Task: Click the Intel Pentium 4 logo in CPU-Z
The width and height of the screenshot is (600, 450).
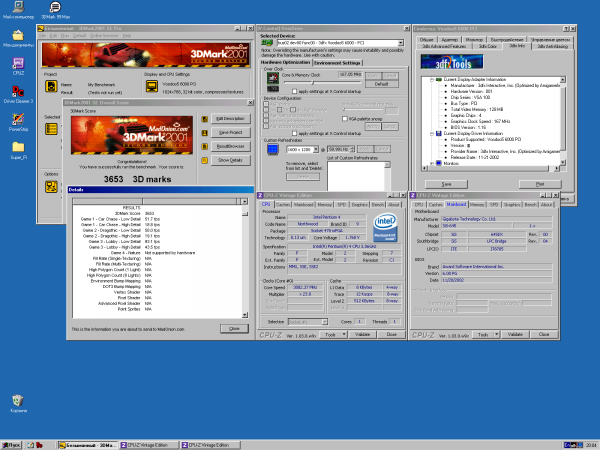Action: tap(385, 227)
